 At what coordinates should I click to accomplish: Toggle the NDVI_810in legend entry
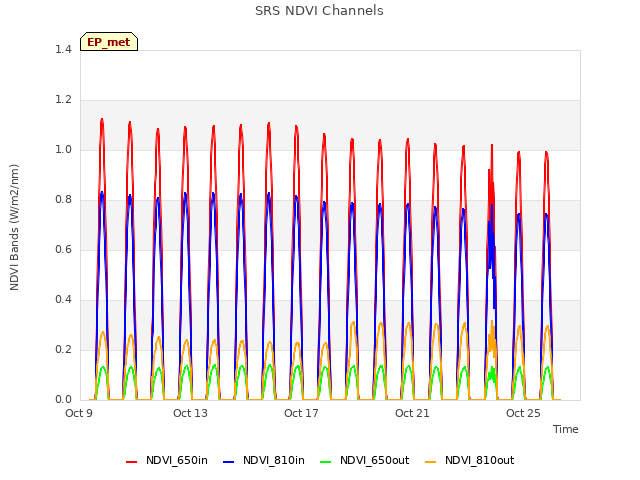pos(264,461)
